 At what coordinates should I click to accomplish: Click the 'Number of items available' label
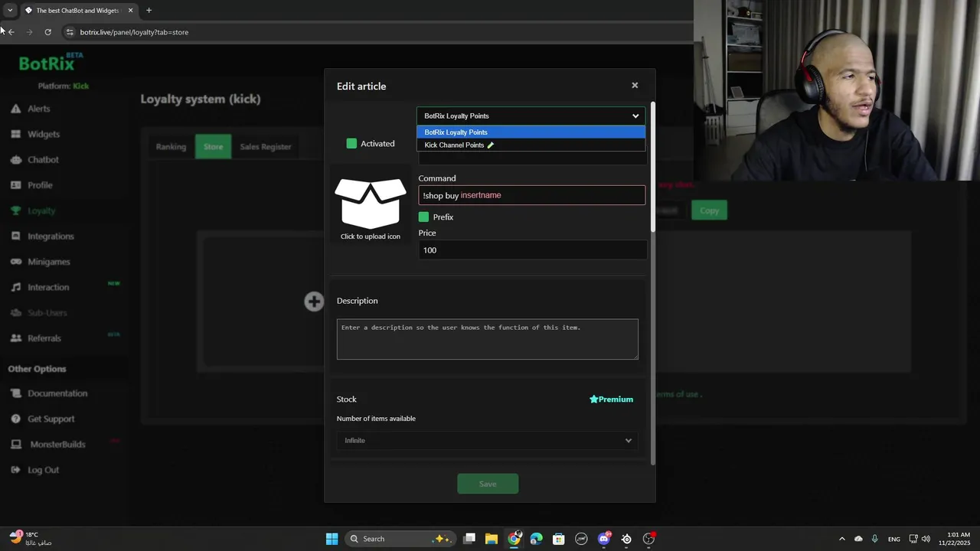[376, 419]
